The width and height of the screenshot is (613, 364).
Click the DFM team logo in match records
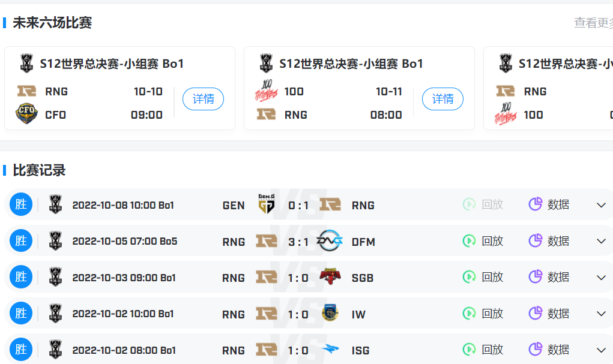click(x=330, y=241)
